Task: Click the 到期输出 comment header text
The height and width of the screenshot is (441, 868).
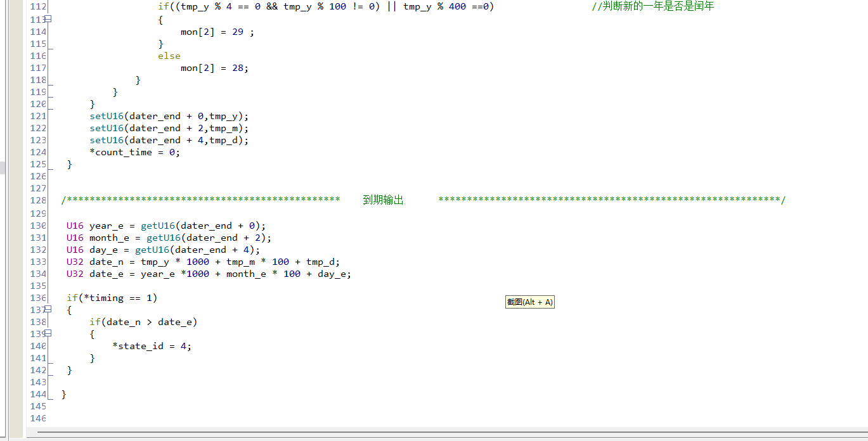Action: click(x=383, y=200)
